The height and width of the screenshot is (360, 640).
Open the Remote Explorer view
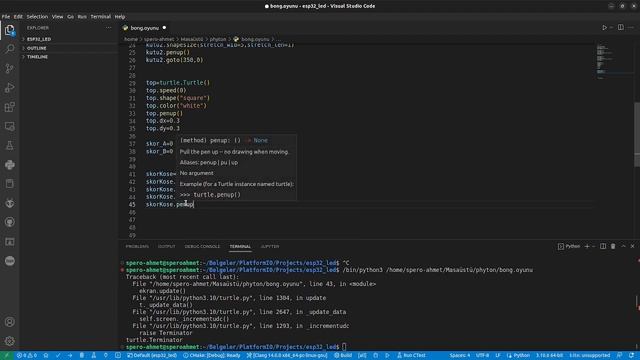[9, 126]
